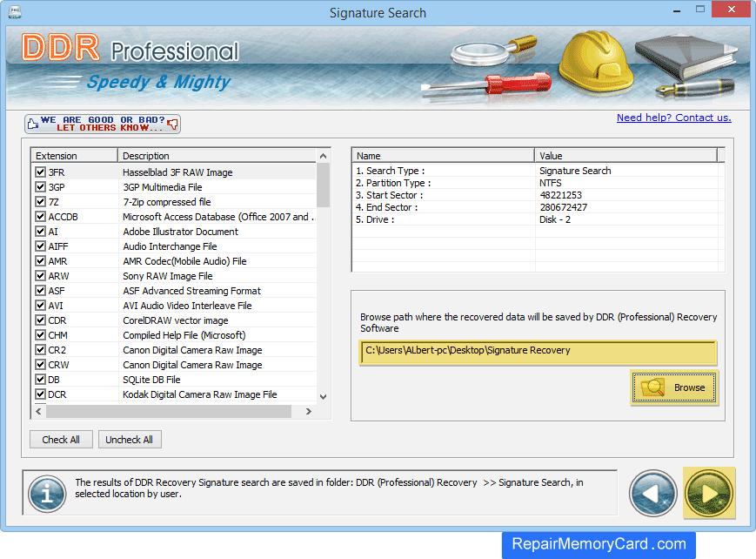This screenshot has height=559, width=756.
Task: Click the 'Disk - 2' drive value
Action: click(555, 219)
